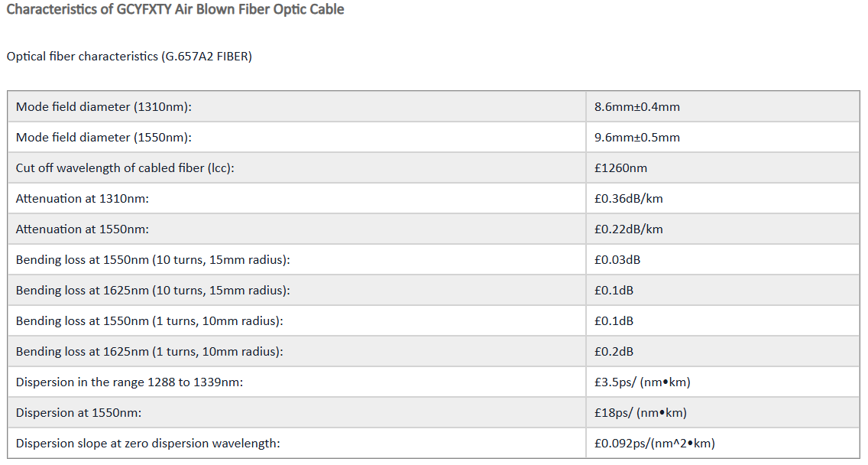
Task: Select the 'Optical fiber characteristics (G.657A2 FIBER)' subtitle
Action: pos(129,57)
